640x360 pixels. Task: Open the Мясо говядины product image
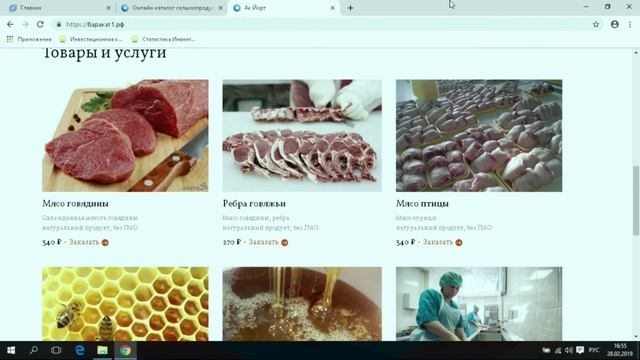(125, 136)
